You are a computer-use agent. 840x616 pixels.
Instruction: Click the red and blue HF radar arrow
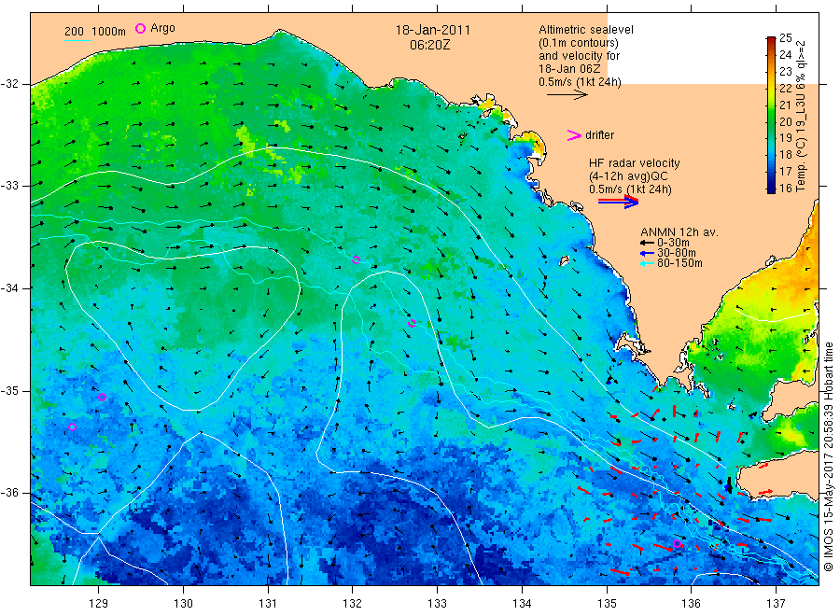[x=618, y=202]
